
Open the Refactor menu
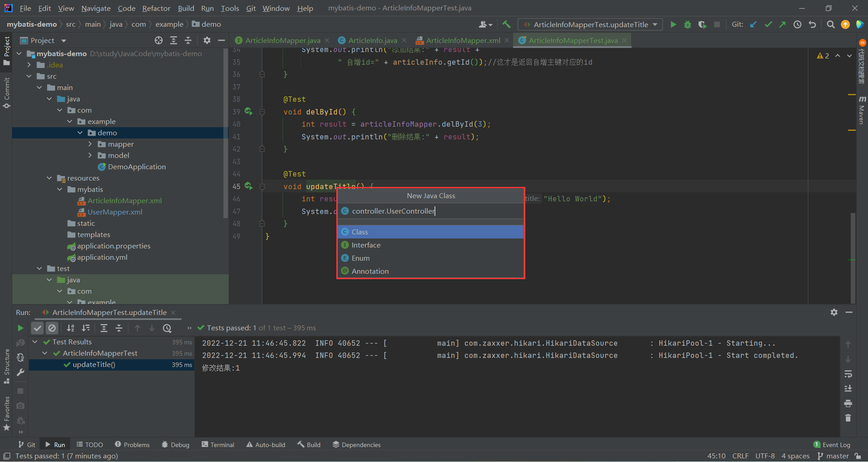[x=156, y=8]
